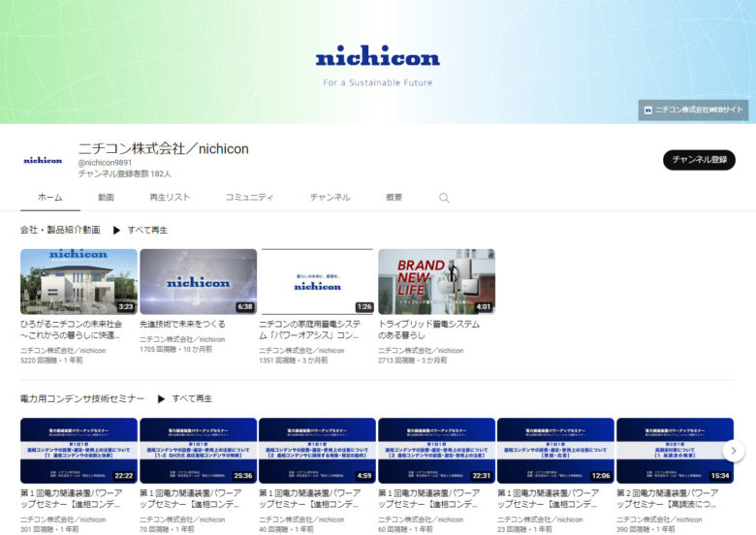Play the 12:06 seminar video thumbnail

coord(555,451)
